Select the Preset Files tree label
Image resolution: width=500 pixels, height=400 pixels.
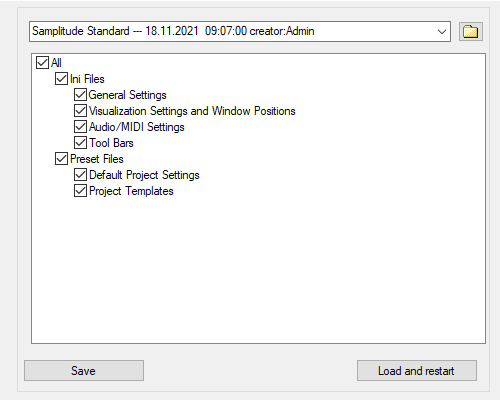click(x=97, y=159)
